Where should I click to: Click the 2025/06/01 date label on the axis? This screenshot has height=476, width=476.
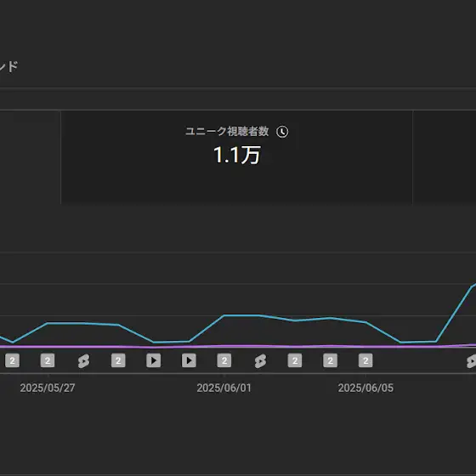coord(224,388)
